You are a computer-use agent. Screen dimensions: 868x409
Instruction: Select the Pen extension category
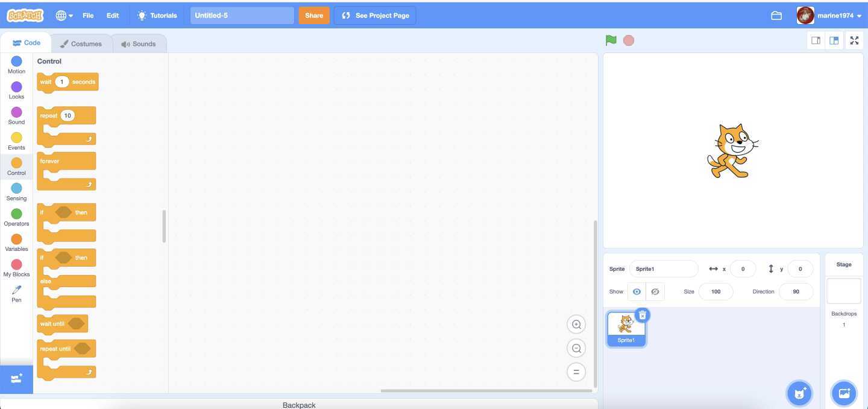tap(16, 294)
